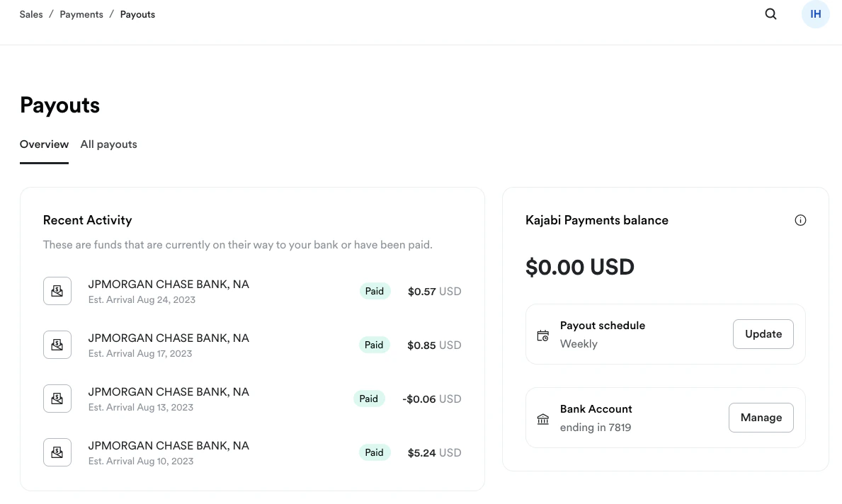Click the $0.00 USD balance amount

[x=580, y=267]
